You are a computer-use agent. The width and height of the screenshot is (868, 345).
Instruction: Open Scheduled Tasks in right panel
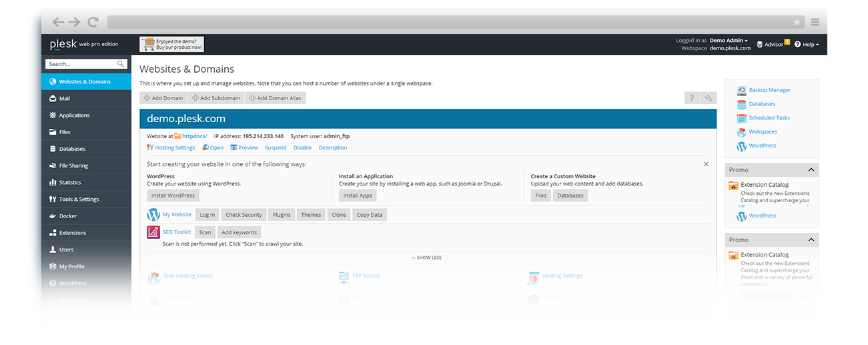769,118
